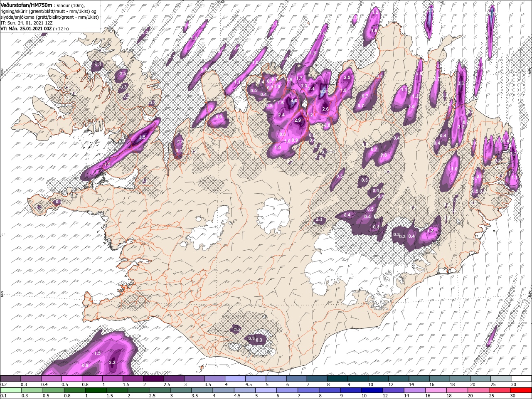532x399 pixels.
Task: Click the 4.6 snowfall value label
Action: point(294,101)
